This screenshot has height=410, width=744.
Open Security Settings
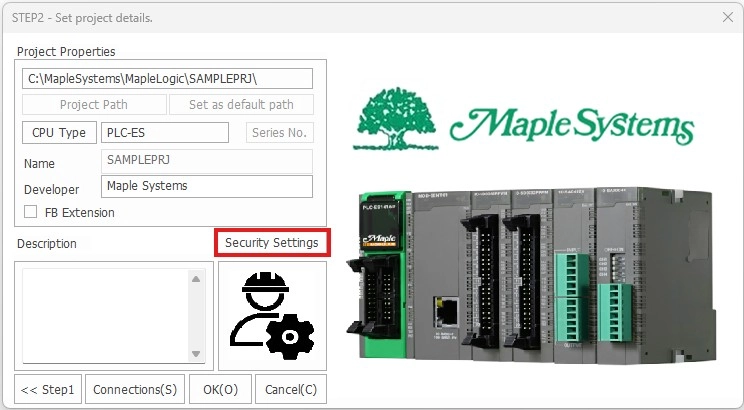coord(272,242)
